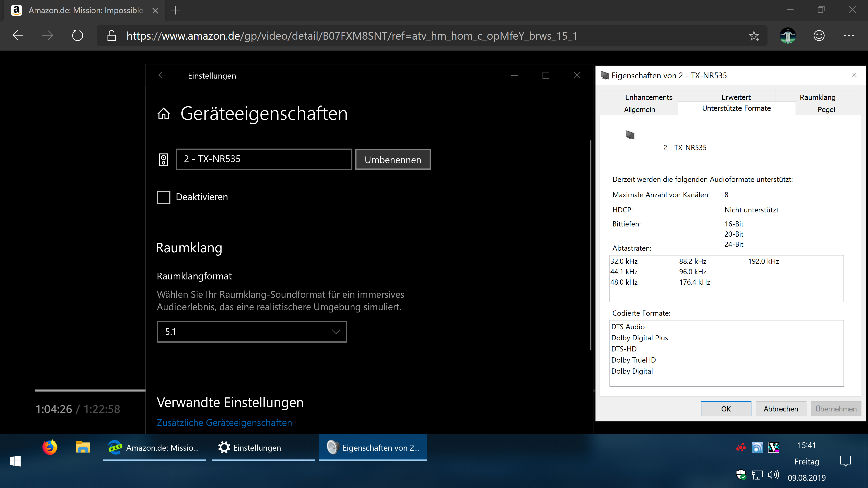This screenshot has height=488, width=868.
Task: Select 176.4 kHz in Abtastraten list
Action: click(695, 282)
